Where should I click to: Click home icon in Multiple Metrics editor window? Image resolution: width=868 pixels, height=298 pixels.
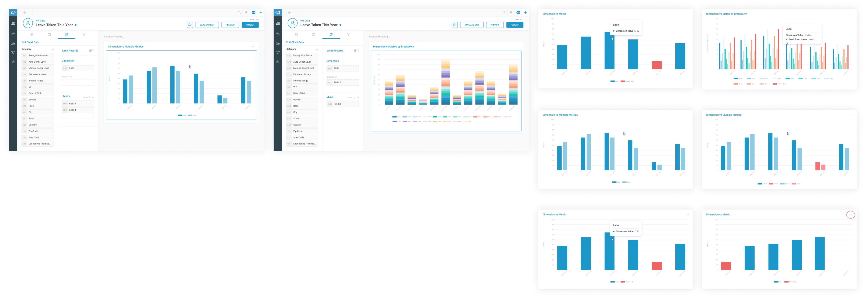tap(13, 13)
